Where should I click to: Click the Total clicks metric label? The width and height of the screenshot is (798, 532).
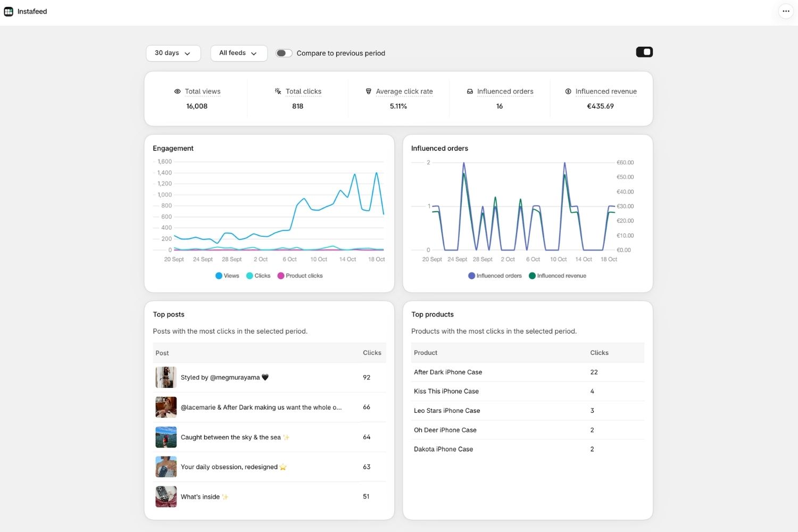303,92
